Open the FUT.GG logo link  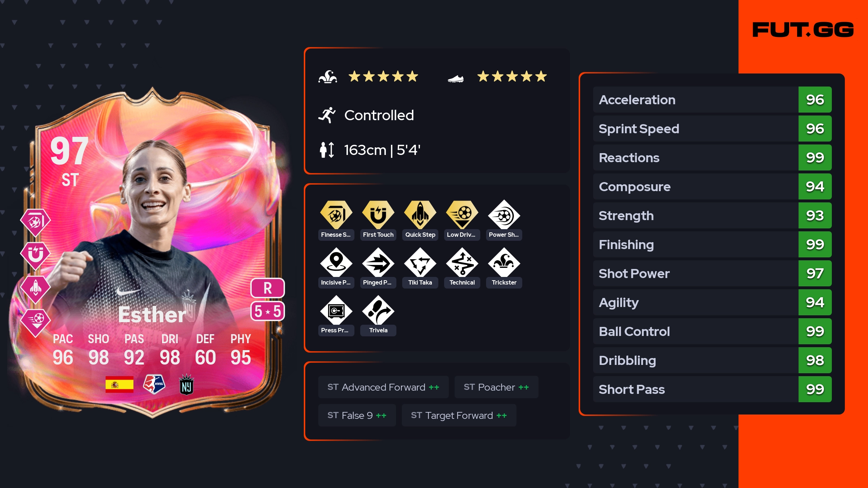coord(803,30)
